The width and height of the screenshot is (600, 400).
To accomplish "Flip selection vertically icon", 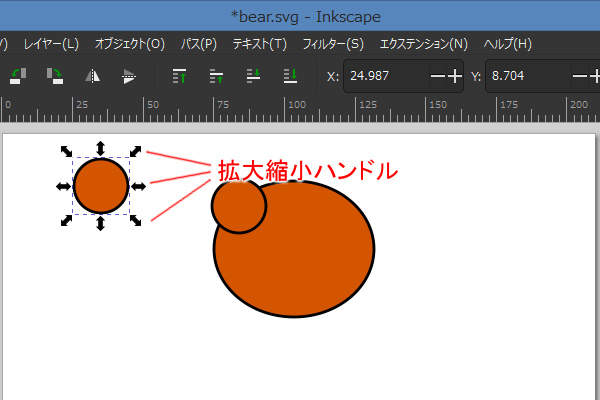I will click(129, 76).
